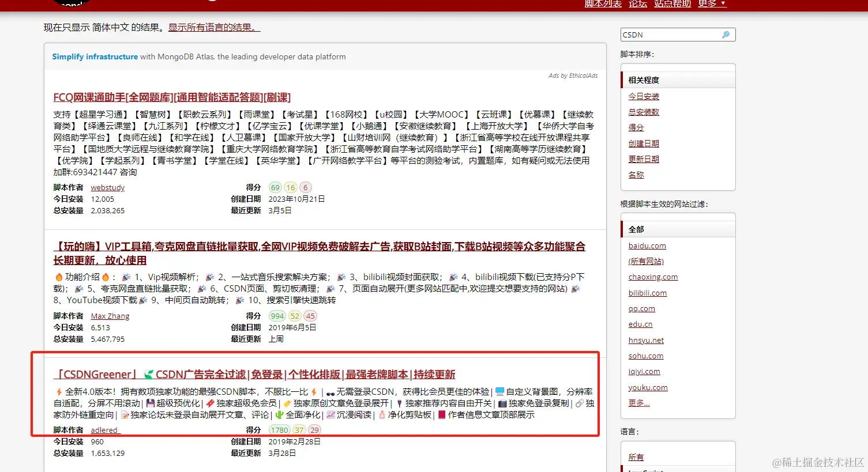Filter scripts by edu.cn
This screenshot has width=868, height=472.
point(640,324)
